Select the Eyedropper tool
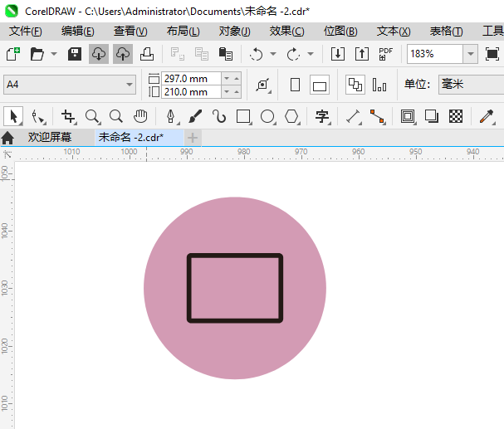The width and height of the screenshot is (504, 429). click(x=487, y=116)
